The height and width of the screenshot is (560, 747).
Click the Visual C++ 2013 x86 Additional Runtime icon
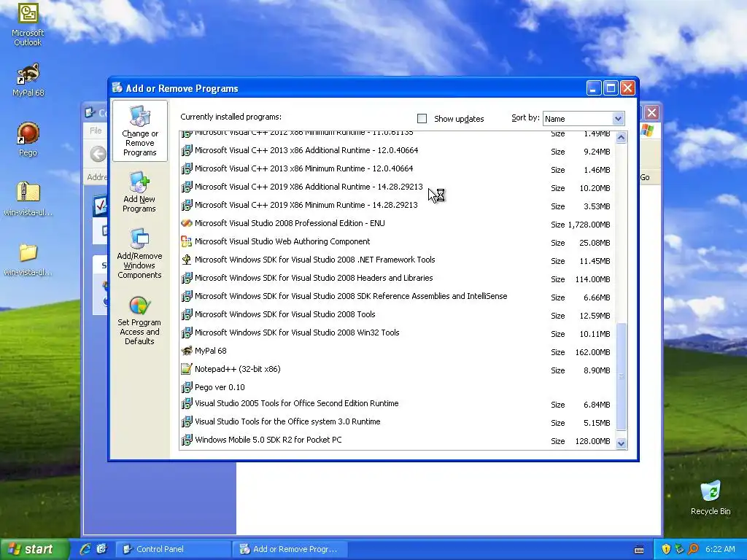click(x=186, y=150)
